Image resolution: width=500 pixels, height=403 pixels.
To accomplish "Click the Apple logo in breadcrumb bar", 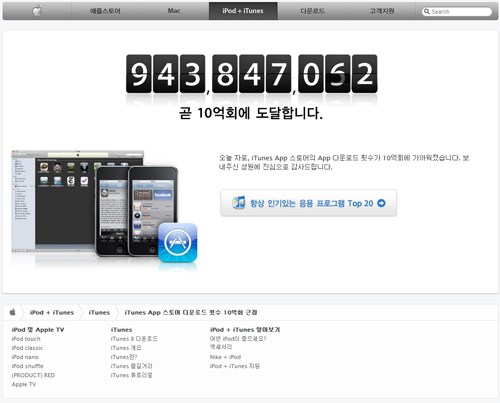I will (x=13, y=312).
